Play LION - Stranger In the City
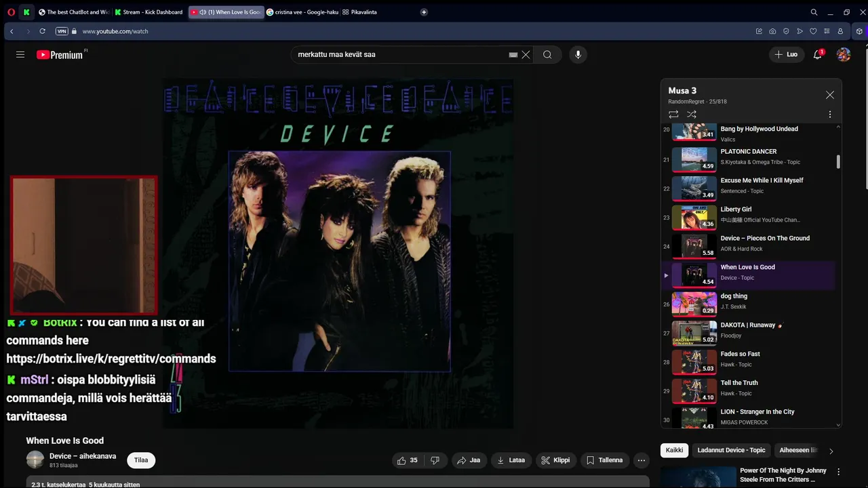The image size is (868, 488). 749,417
